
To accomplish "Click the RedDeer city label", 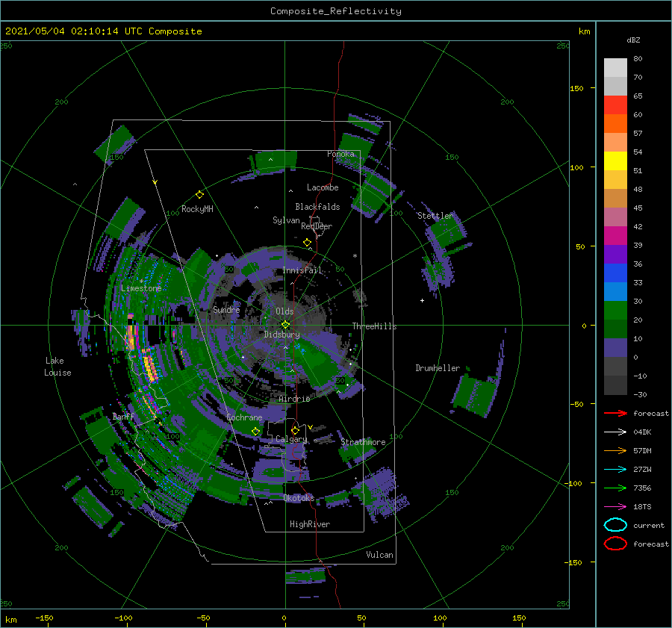I will pyautogui.click(x=317, y=226).
